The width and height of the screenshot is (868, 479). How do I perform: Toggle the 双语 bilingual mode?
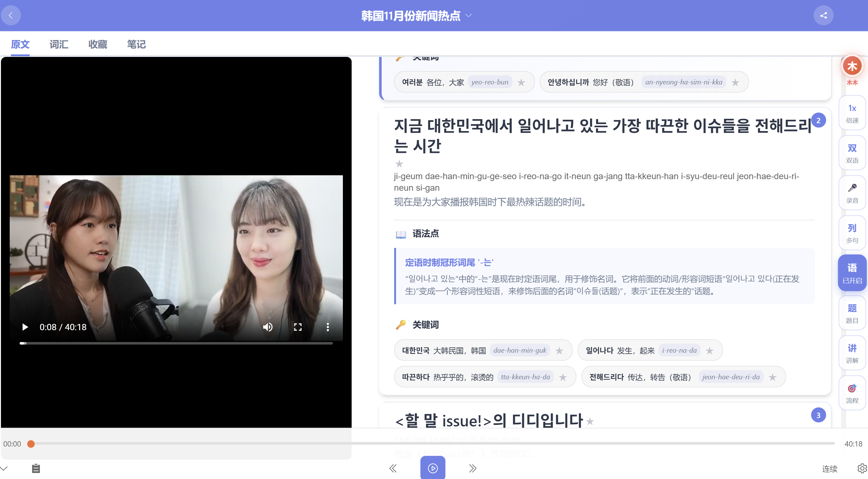tap(852, 153)
